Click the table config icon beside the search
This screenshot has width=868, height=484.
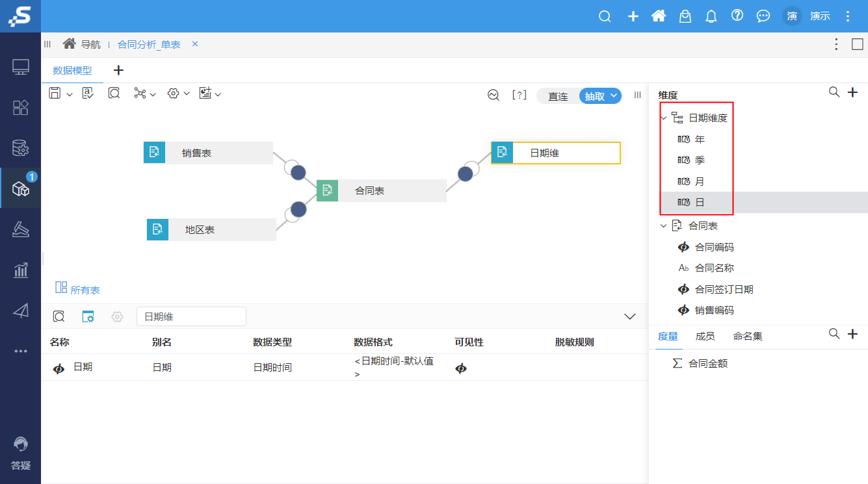point(88,316)
